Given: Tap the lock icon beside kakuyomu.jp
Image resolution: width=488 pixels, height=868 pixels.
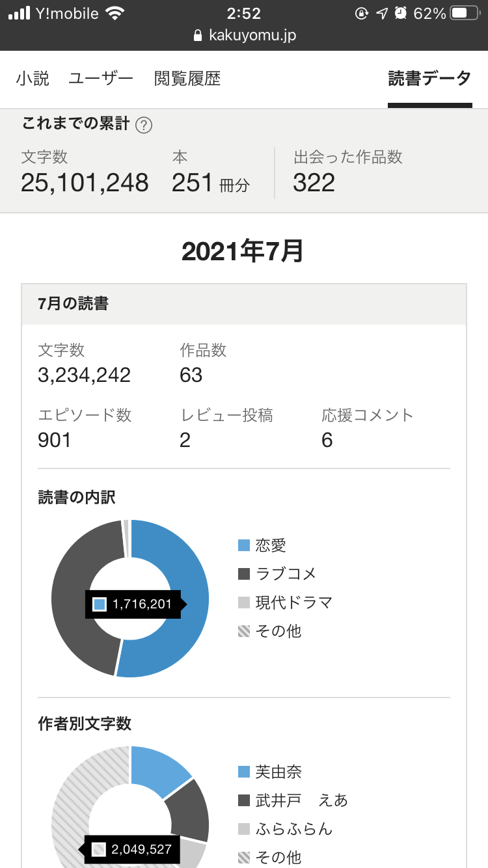Looking at the screenshot, I should click(198, 36).
